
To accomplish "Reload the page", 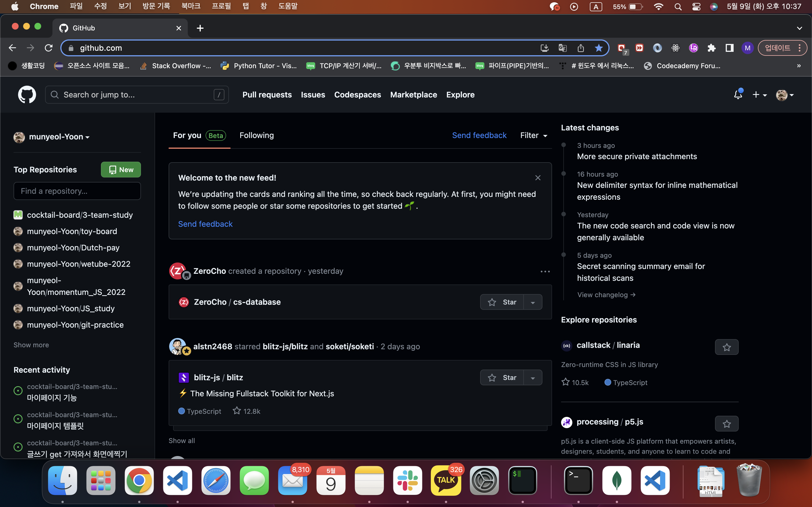I will 49,48.
